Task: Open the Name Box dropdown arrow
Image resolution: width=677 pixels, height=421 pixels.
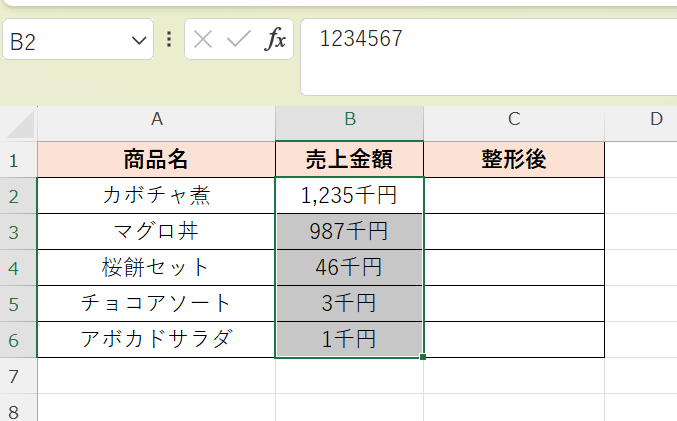Action: (x=137, y=41)
